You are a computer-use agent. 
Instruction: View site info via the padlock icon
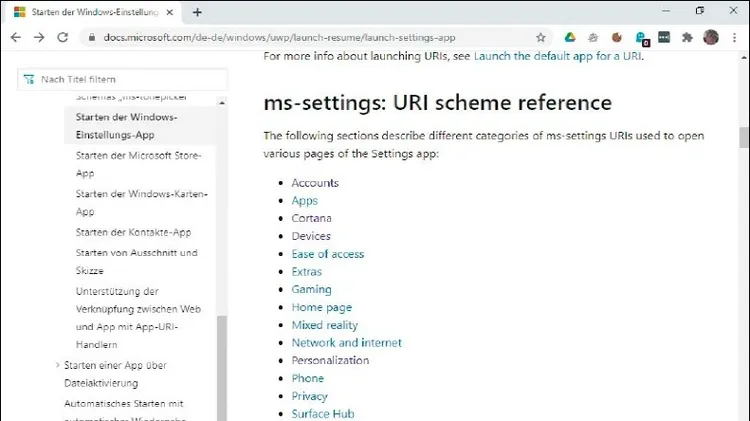(92, 37)
